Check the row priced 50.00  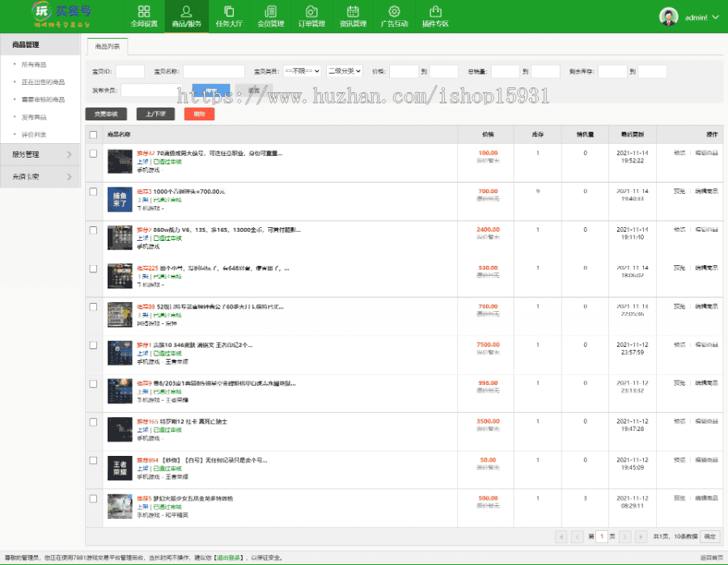[93, 461]
